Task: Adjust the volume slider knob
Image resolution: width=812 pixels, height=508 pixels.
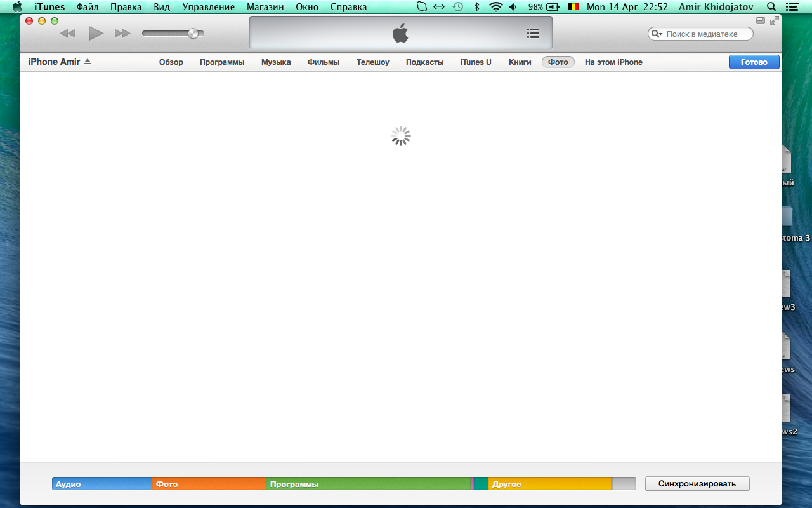Action: point(193,33)
